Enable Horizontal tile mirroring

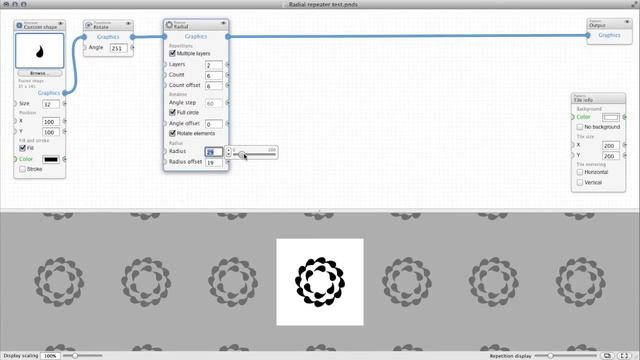(580, 172)
